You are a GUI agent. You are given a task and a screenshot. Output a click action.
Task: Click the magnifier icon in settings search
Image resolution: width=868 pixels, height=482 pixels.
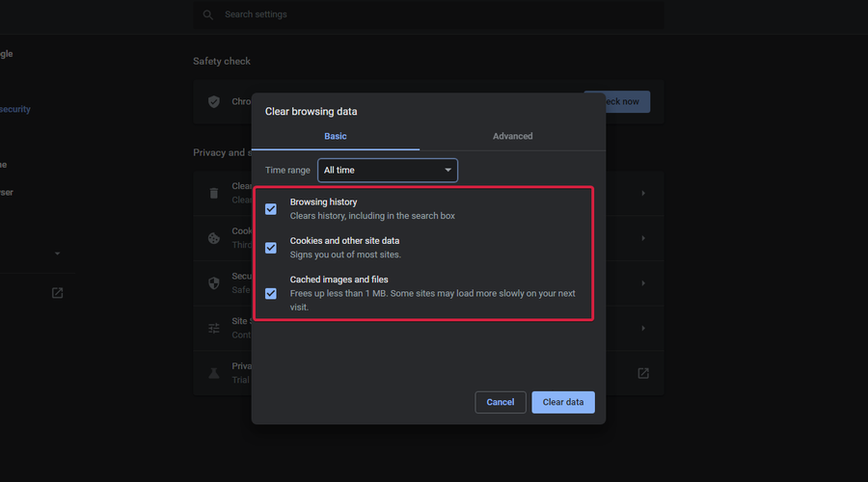click(x=208, y=14)
